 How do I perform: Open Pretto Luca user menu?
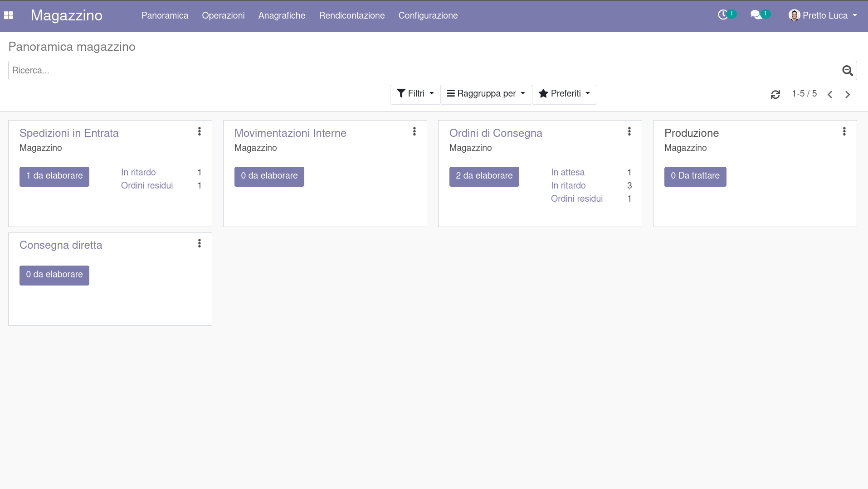pos(823,15)
